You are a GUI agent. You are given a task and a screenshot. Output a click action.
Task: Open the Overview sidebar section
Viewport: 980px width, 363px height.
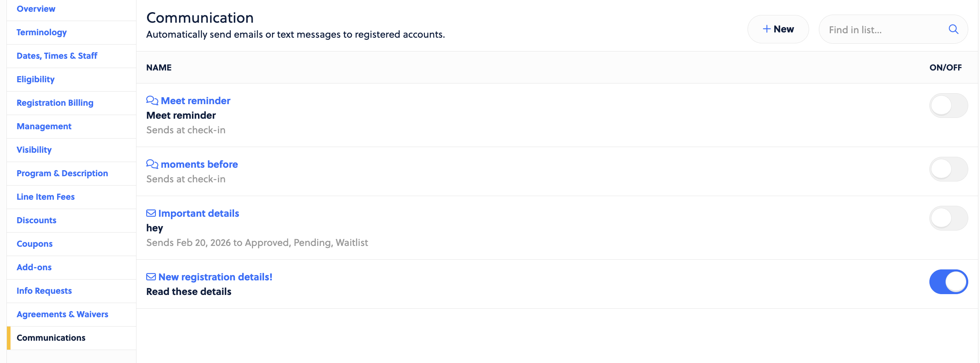36,9
